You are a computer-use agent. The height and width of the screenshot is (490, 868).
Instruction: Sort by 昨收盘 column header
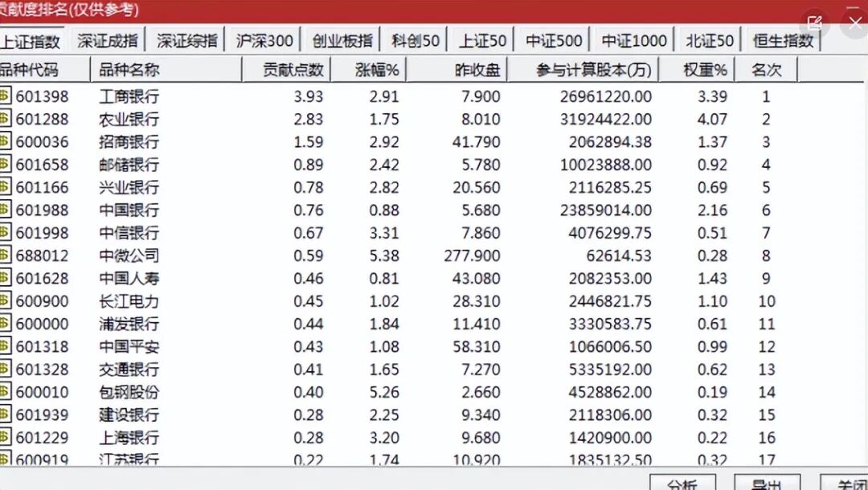(x=457, y=70)
